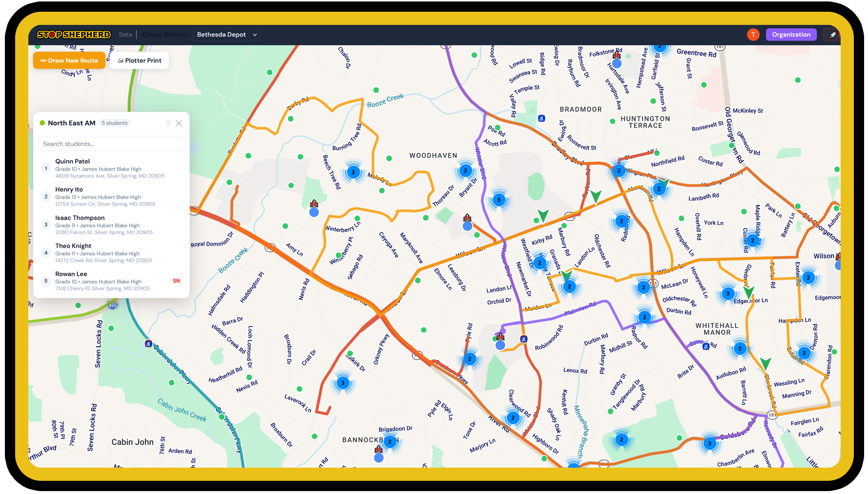
Task: Click the green arrow marker near Wessling Ln
Action: click(765, 364)
